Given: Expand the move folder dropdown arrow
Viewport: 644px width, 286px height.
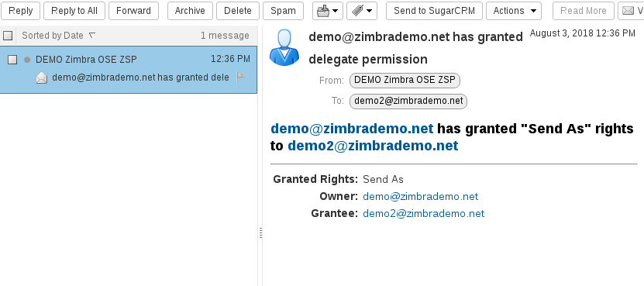Looking at the screenshot, I should tap(335, 11).
